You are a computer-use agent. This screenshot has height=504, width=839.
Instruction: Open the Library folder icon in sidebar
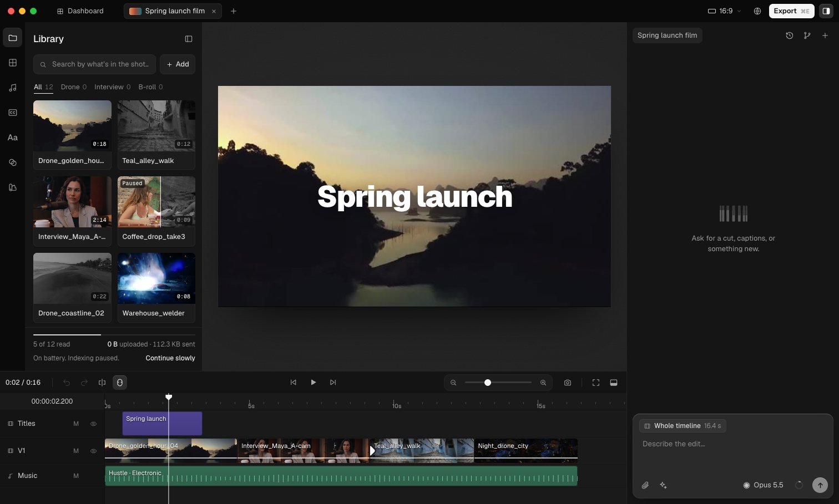point(13,38)
